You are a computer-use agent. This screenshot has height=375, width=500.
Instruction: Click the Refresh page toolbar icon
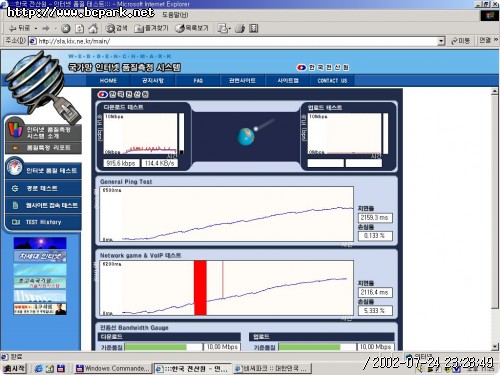coord(79,29)
